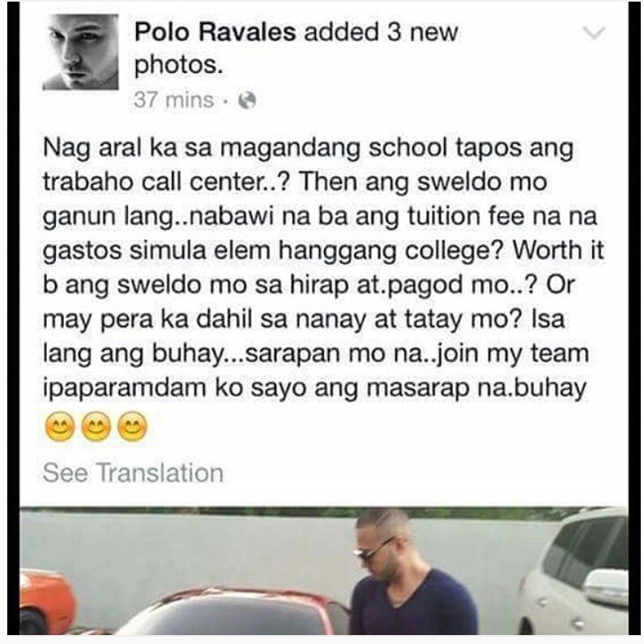Click the Polo Ravales name link
Viewport: 644px width, 644px height.
215,32
